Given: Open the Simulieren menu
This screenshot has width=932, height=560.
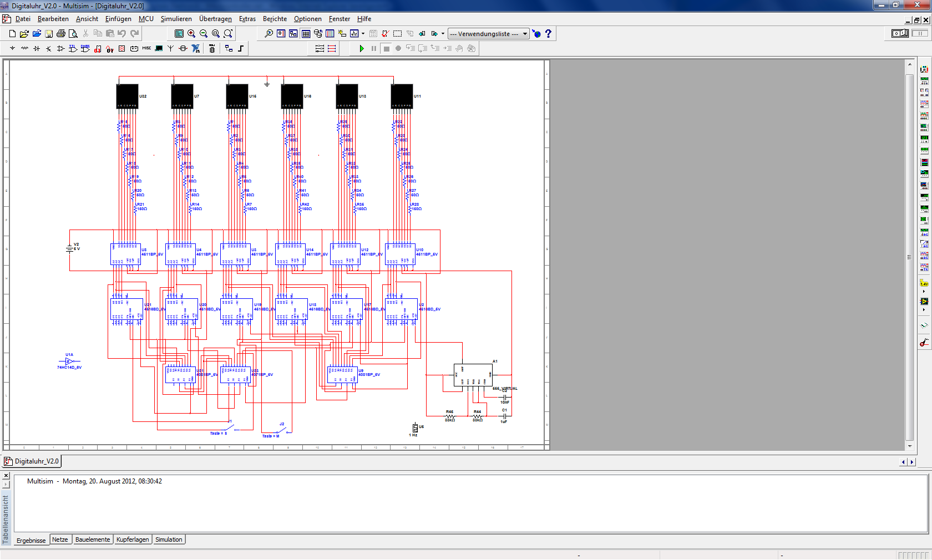Looking at the screenshot, I should pyautogui.click(x=176, y=19).
